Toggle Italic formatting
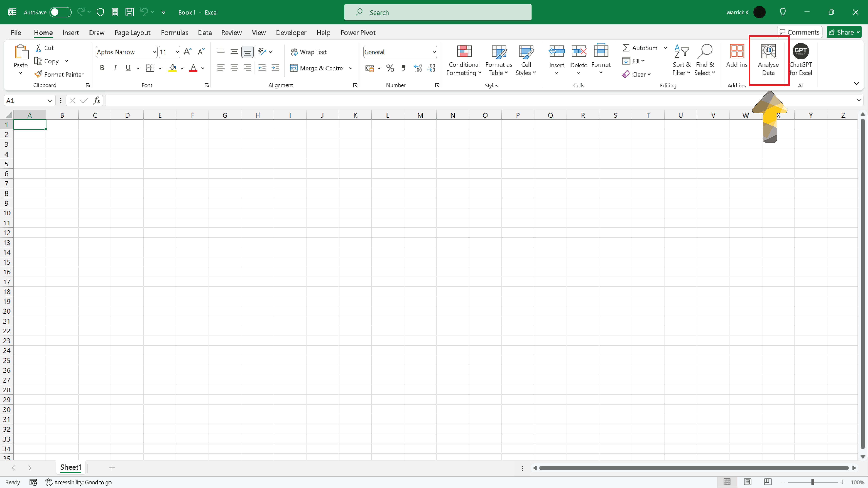868x488 pixels. click(115, 68)
